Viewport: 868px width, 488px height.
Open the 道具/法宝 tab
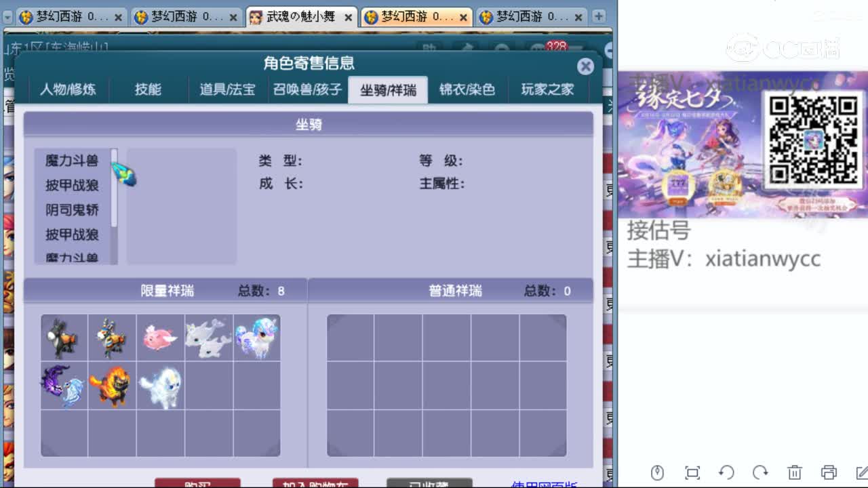click(x=227, y=89)
